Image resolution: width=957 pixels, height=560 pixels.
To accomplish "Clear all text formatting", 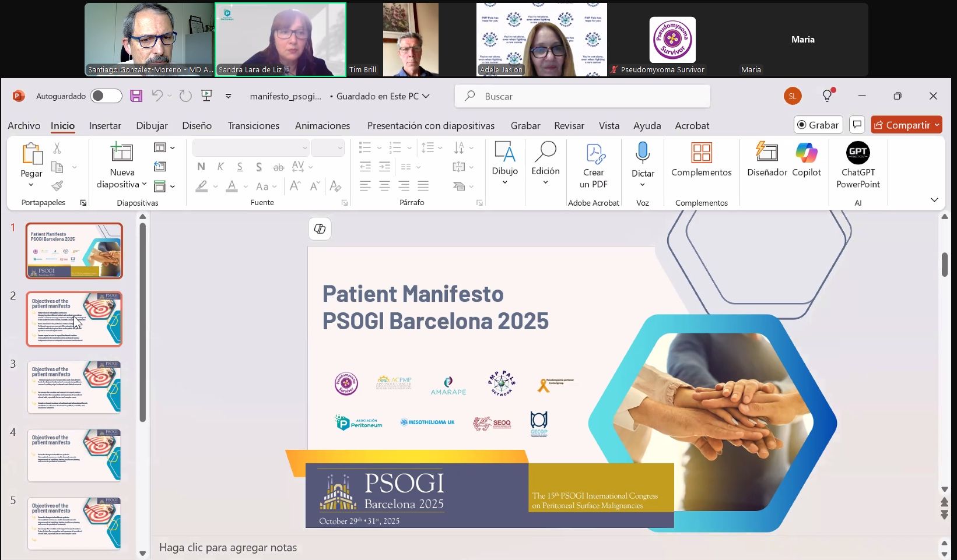I will (x=335, y=186).
